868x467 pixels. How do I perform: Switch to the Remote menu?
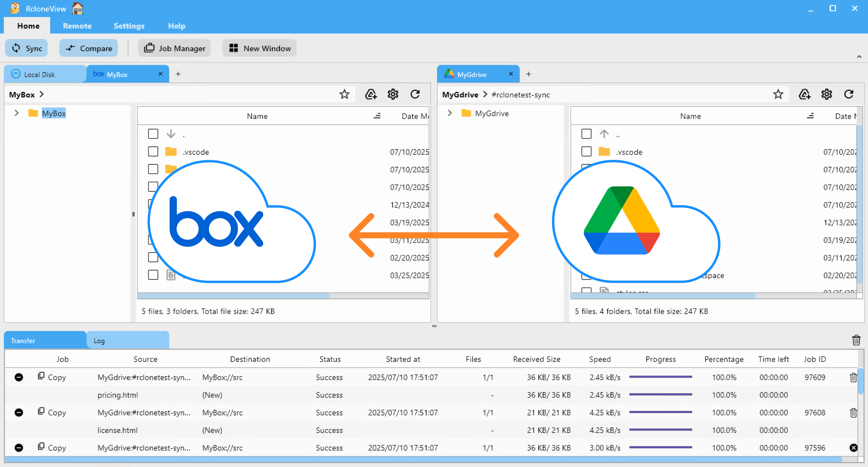click(x=77, y=26)
